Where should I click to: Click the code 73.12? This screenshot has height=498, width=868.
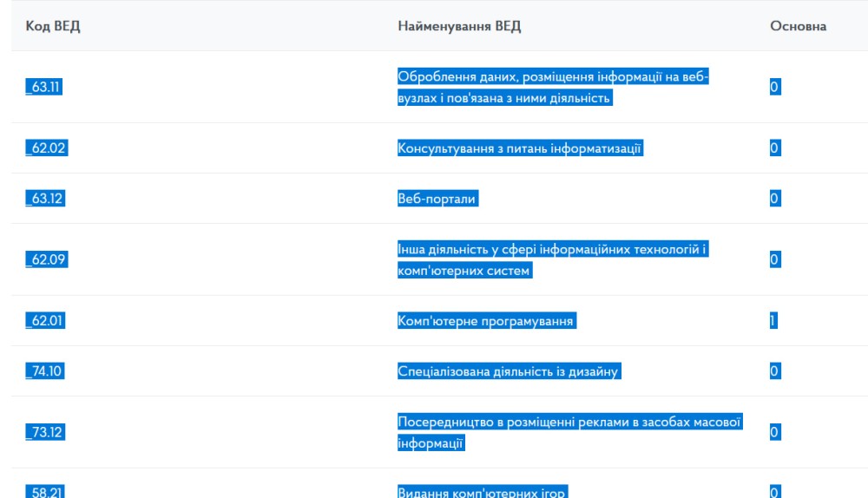point(45,432)
